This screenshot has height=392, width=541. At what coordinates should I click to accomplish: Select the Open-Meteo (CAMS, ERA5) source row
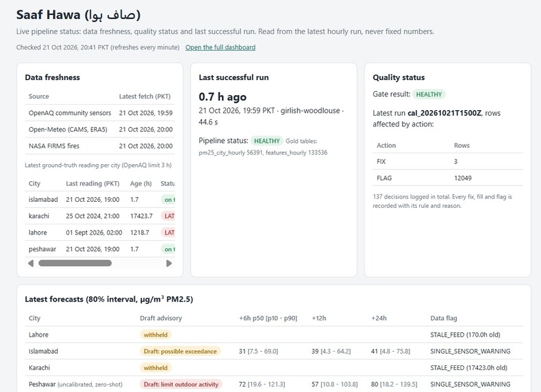(x=100, y=129)
